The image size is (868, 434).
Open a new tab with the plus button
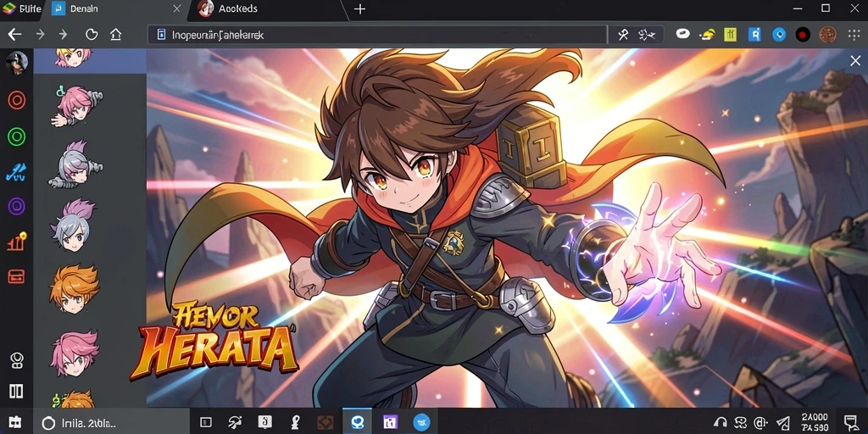[x=359, y=8]
